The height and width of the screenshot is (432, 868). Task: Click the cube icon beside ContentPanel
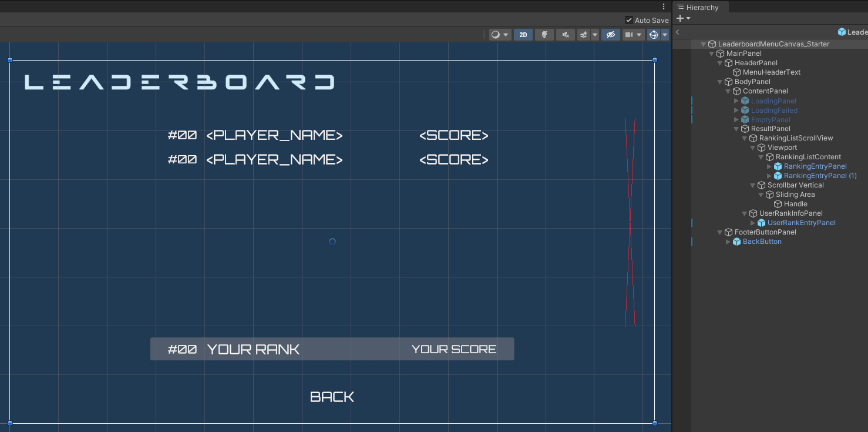(737, 91)
